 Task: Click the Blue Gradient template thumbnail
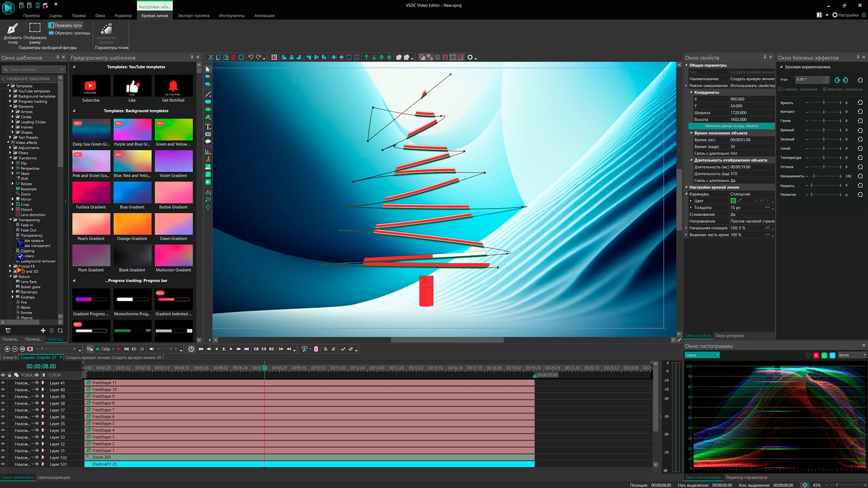coord(132,193)
